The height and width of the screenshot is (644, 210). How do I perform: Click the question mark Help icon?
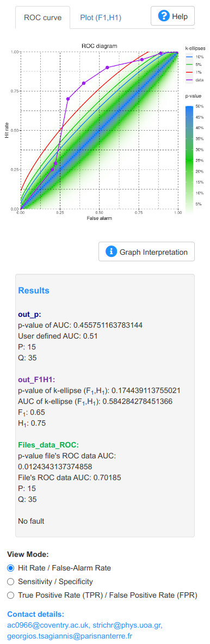pos(164,16)
